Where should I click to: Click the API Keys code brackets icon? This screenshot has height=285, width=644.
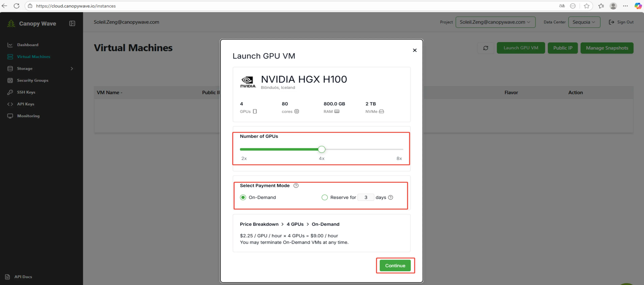click(x=10, y=104)
